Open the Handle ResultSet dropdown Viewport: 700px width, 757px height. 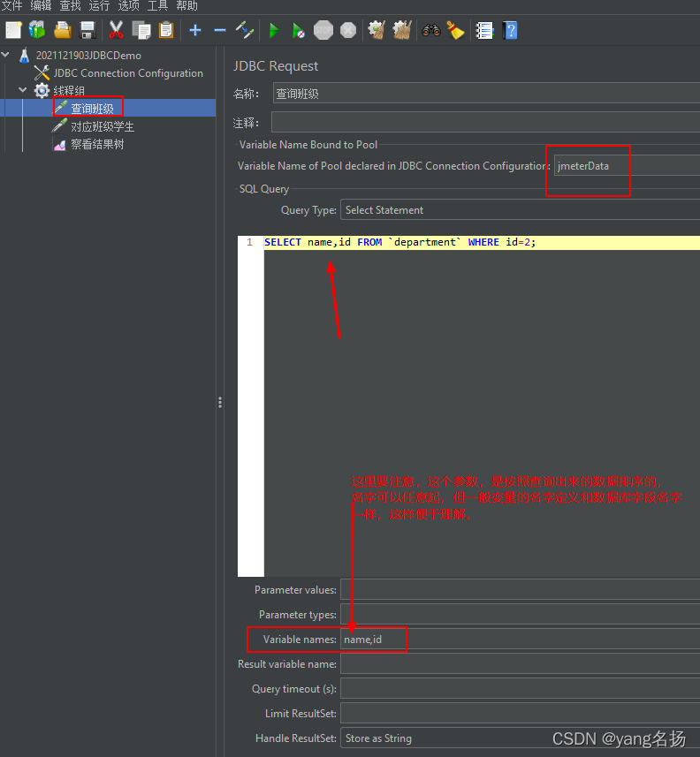(520, 738)
